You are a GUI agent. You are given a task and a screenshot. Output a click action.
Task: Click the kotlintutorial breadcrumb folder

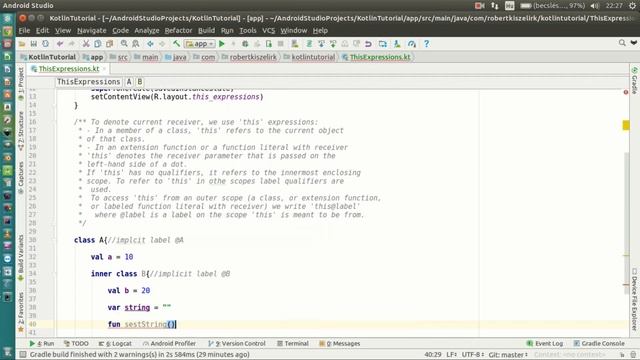coord(309,57)
